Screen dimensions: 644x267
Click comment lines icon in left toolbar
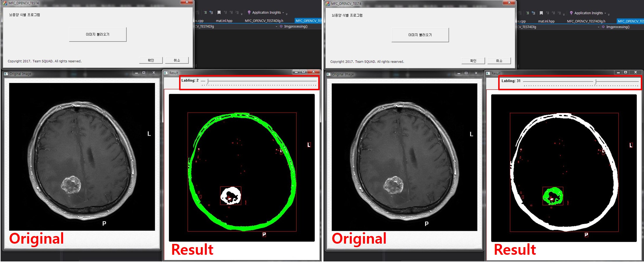pos(205,13)
